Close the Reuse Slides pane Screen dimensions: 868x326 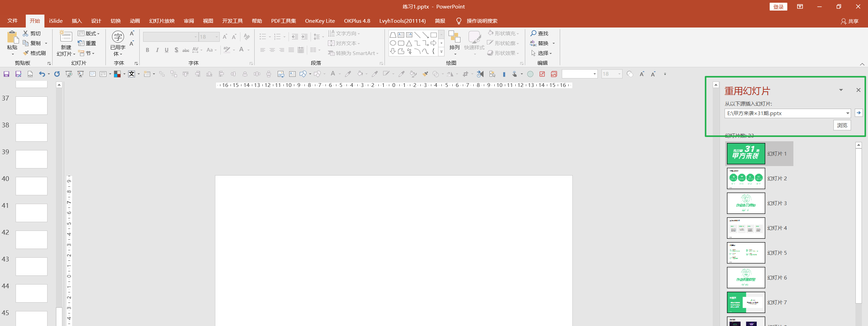tap(859, 90)
